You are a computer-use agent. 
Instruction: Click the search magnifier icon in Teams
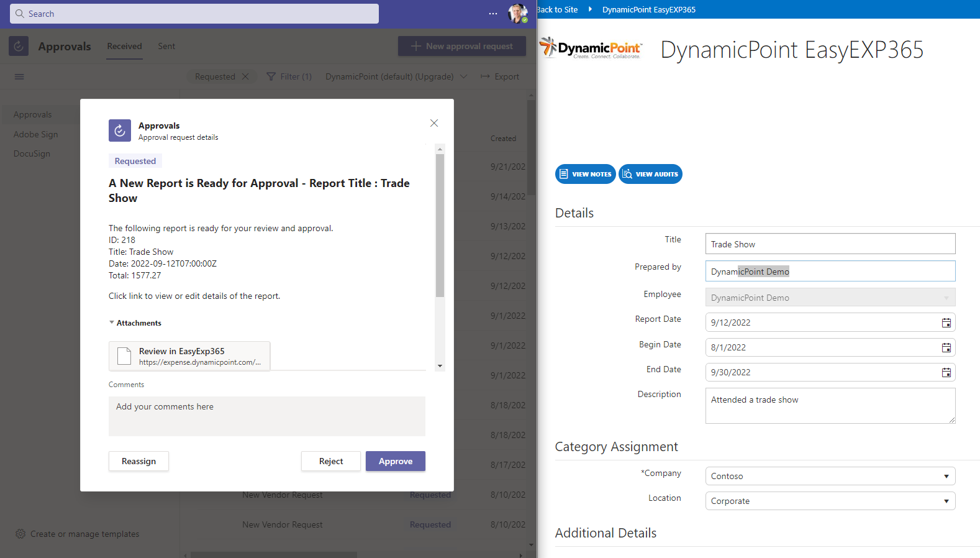click(x=20, y=14)
